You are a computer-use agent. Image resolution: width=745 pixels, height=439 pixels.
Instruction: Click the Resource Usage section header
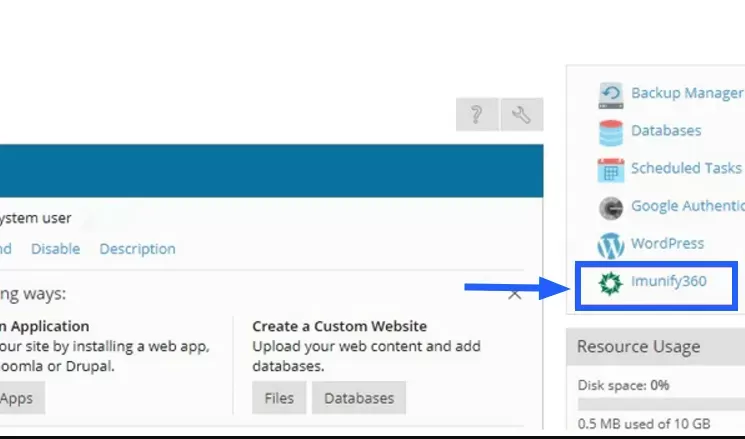pyautogui.click(x=638, y=347)
